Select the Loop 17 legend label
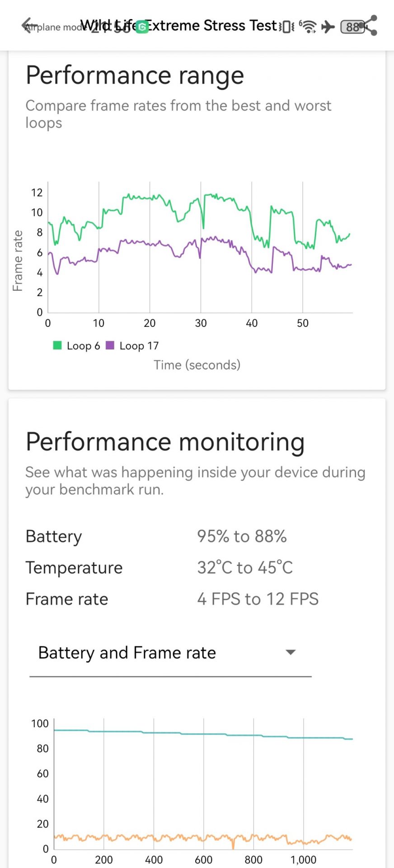394x868 pixels. coord(139,346)
